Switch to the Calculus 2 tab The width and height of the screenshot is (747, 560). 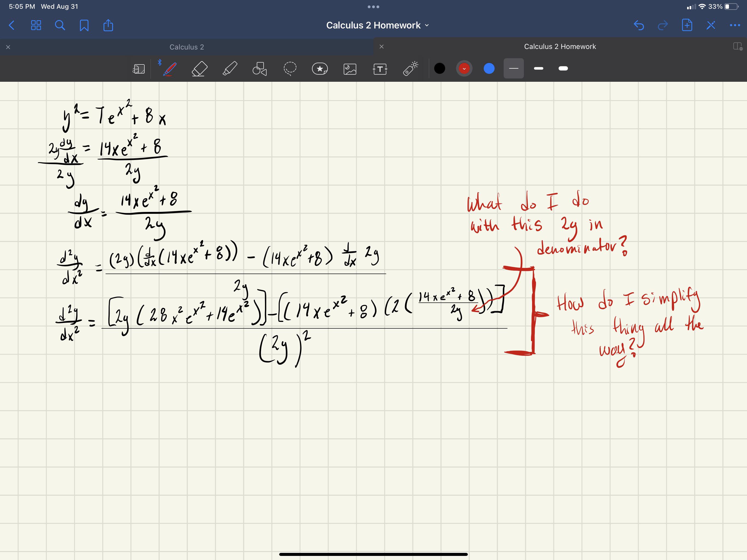coord(187,46)
